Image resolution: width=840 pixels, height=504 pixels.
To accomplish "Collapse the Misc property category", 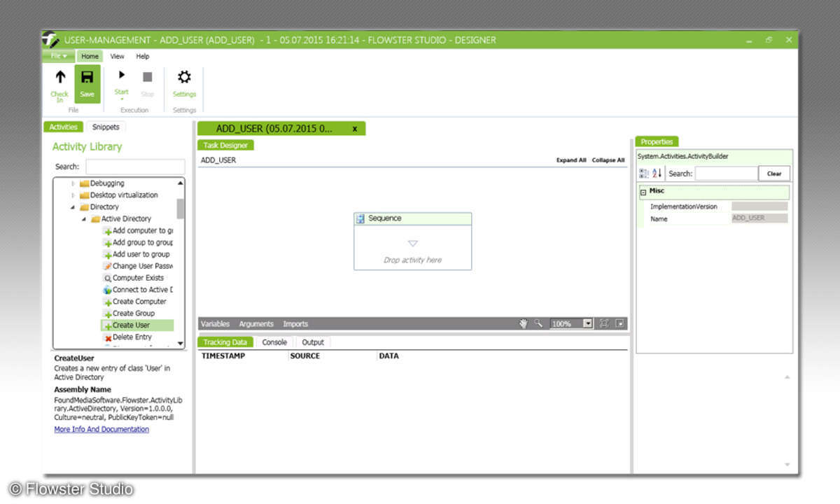I will click(643, 192).
